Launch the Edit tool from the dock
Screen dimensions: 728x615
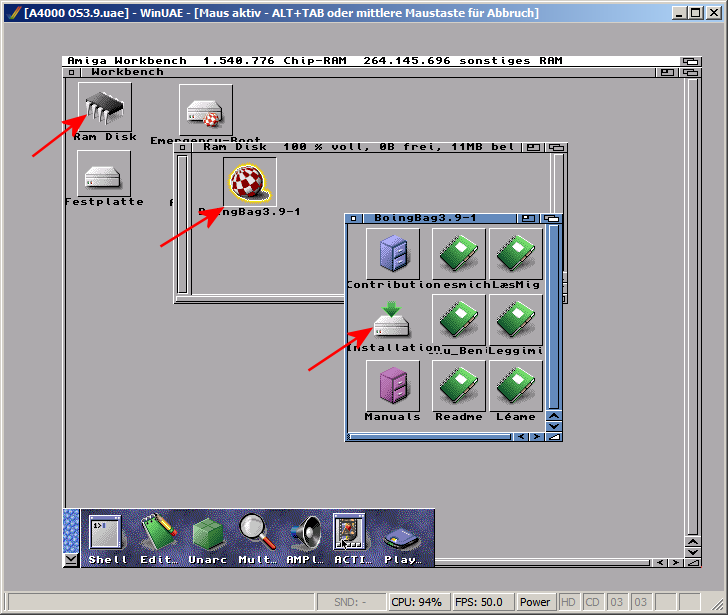click(x=159, y=538)
